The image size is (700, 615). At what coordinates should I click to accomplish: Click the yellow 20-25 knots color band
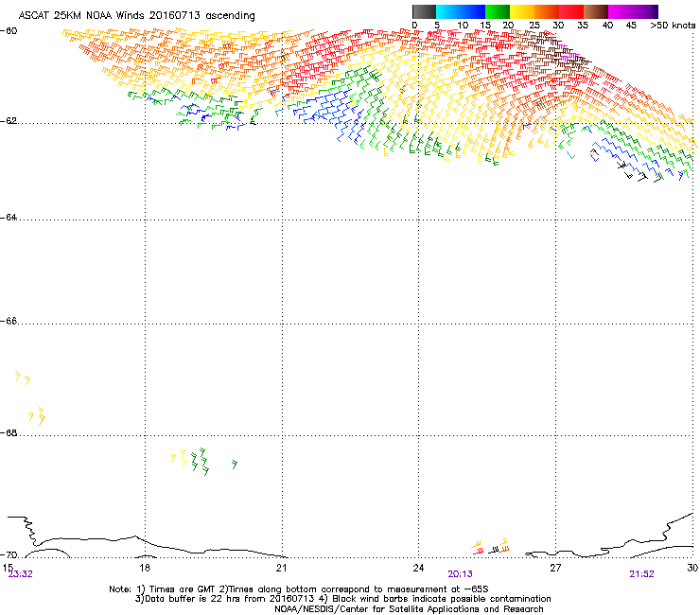522,11
